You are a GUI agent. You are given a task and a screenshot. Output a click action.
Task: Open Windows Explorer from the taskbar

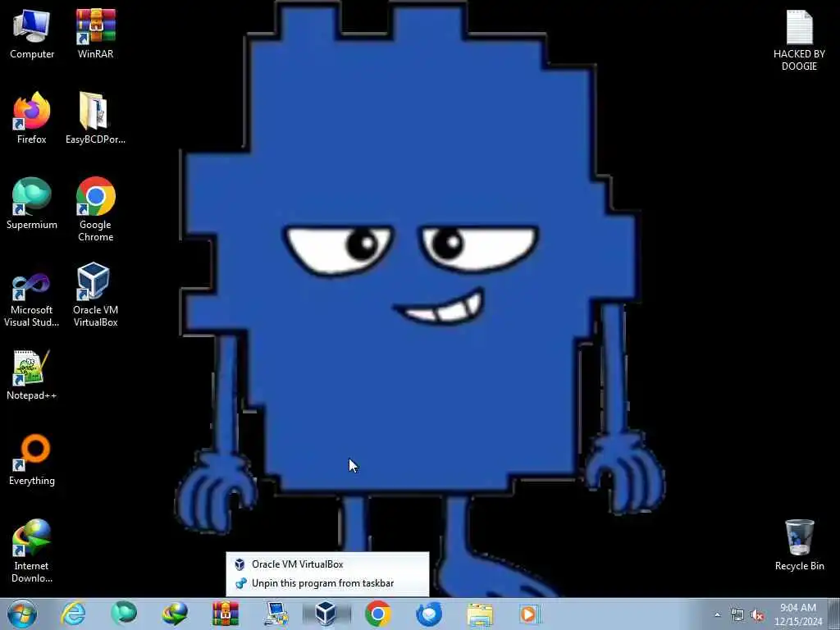(x=479, y=614)
